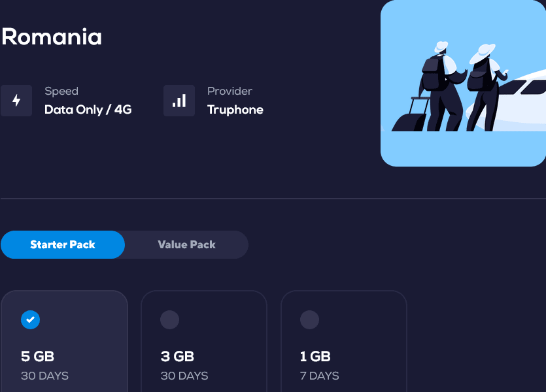The width and height of the screenshot is (546, 392).
Task: Click the travelers illustration image
Action: tap(463, 83)
